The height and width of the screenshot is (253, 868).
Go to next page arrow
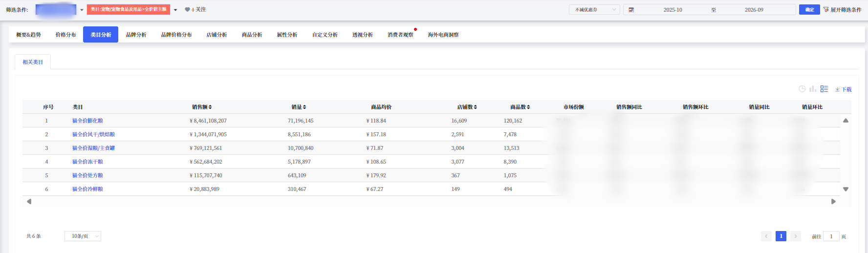796,236
